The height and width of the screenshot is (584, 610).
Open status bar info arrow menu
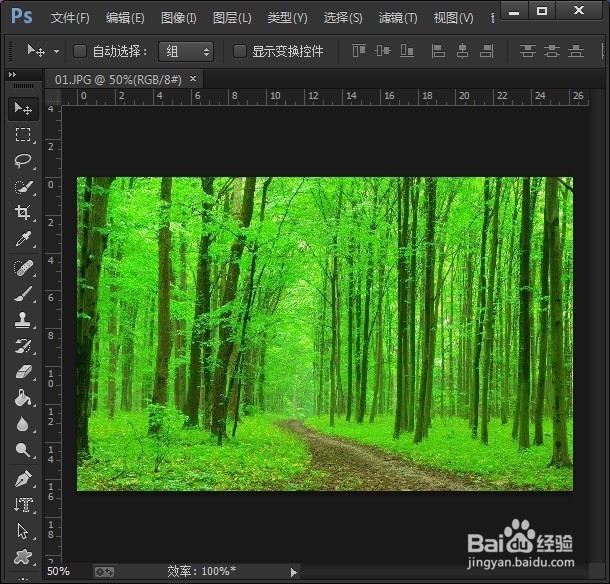click(x=294, y=572)
